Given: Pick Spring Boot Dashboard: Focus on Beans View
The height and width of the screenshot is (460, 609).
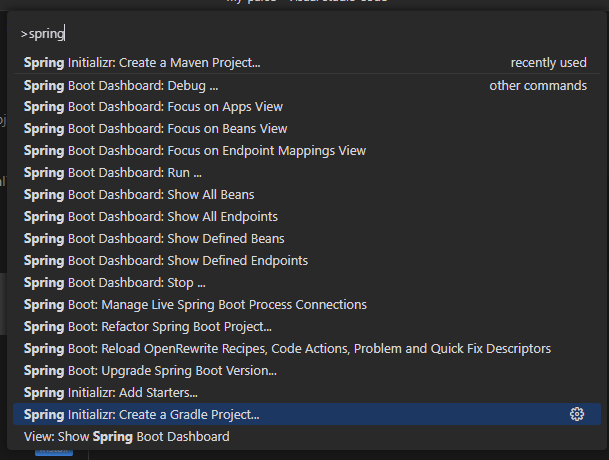Looking at the screenshot, I should click(x=307, y=129).
